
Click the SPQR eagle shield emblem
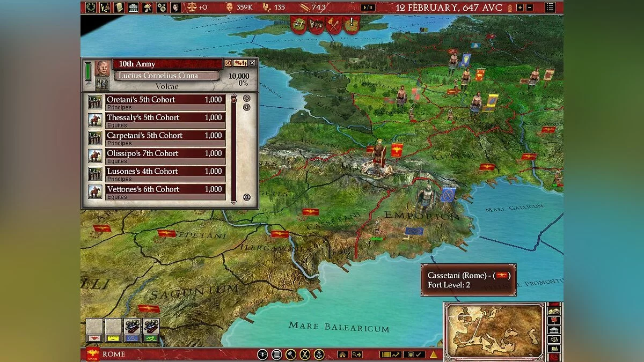(92, 354)
